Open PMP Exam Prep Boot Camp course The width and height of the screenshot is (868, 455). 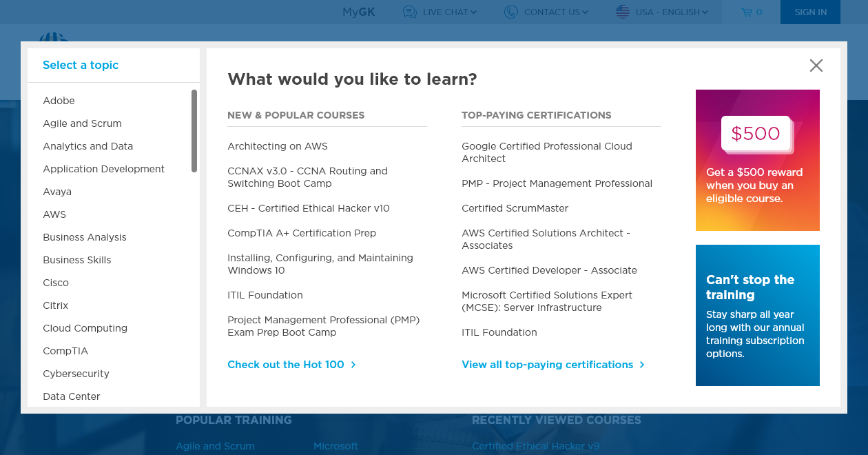323,326
